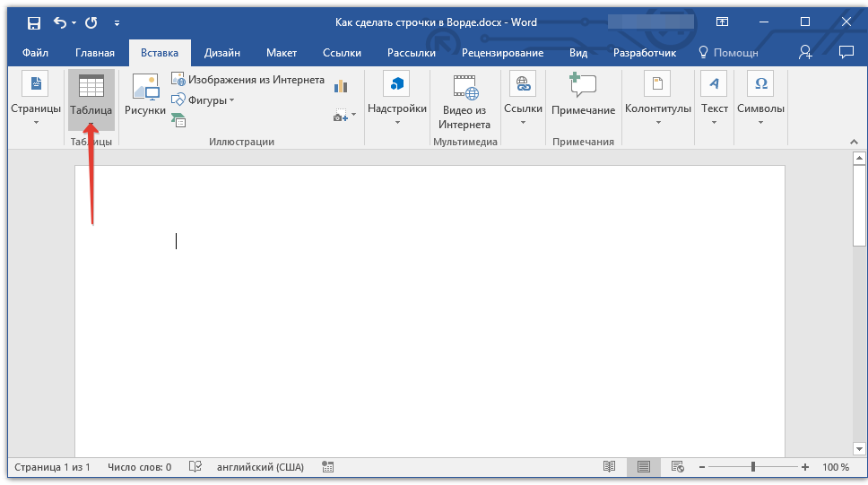Undo the last action
868x485 pixels.
(60, 22)
